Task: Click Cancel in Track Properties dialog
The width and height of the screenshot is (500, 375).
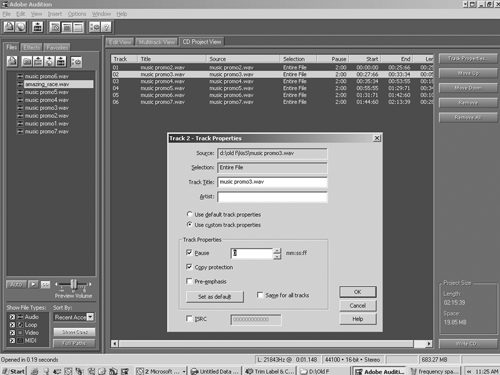Action: [x=358, y=306]
